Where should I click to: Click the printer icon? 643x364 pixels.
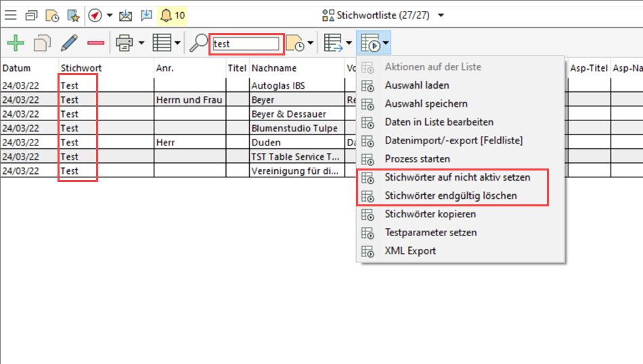[x=125, y=44]
